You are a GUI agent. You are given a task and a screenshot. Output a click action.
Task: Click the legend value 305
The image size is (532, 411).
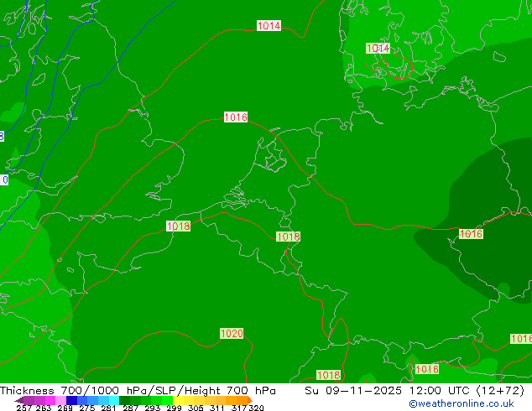pos(196,408)
